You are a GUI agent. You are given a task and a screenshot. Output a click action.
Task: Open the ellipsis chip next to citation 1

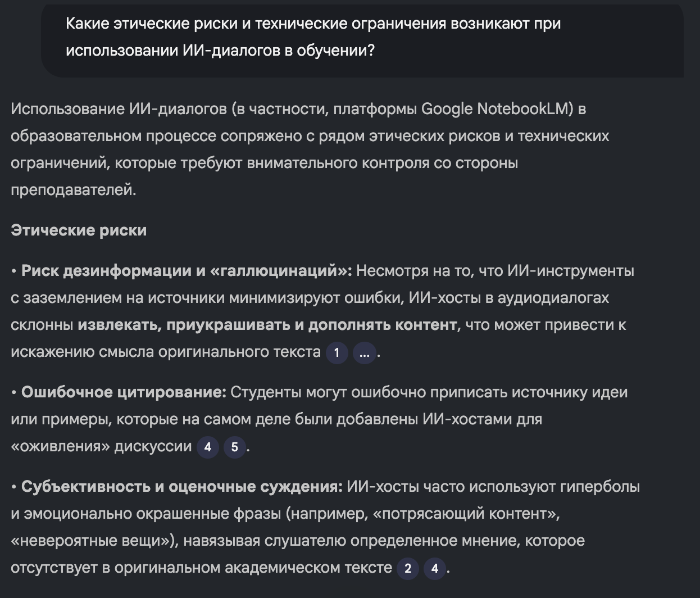(x=364, y=353)
